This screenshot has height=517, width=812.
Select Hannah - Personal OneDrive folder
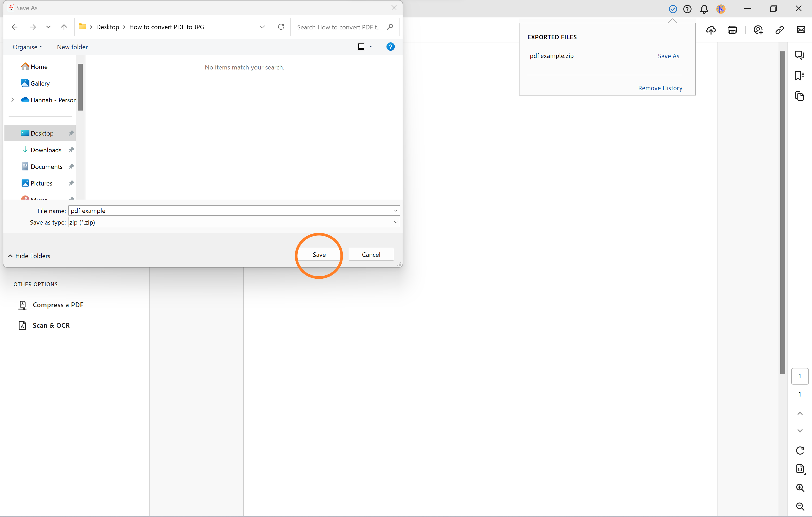point(48,100)
